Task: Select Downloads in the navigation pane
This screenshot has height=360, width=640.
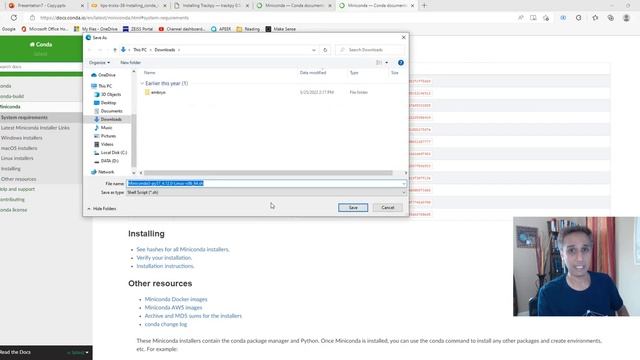Action: coord(108,119)
